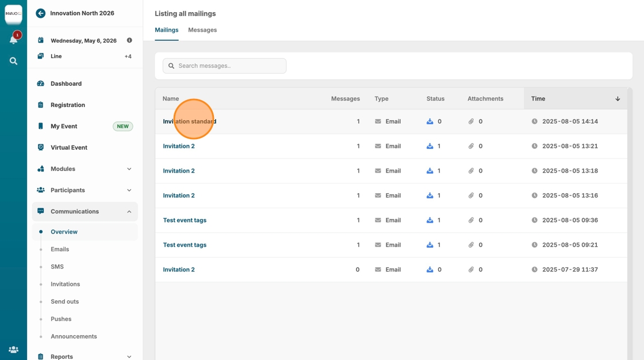Viewport: 644px width, 360px height.
Task: Sort by the Attachments column header
Action: [x=485, y=99]
